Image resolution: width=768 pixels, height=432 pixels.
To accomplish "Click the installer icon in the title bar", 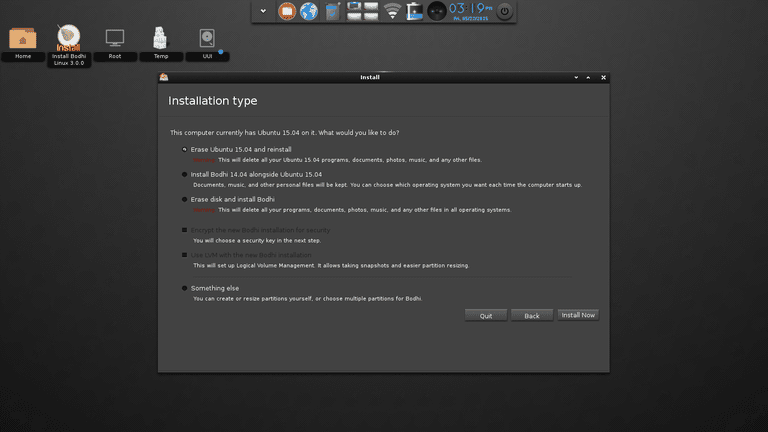I will point(164,77).
